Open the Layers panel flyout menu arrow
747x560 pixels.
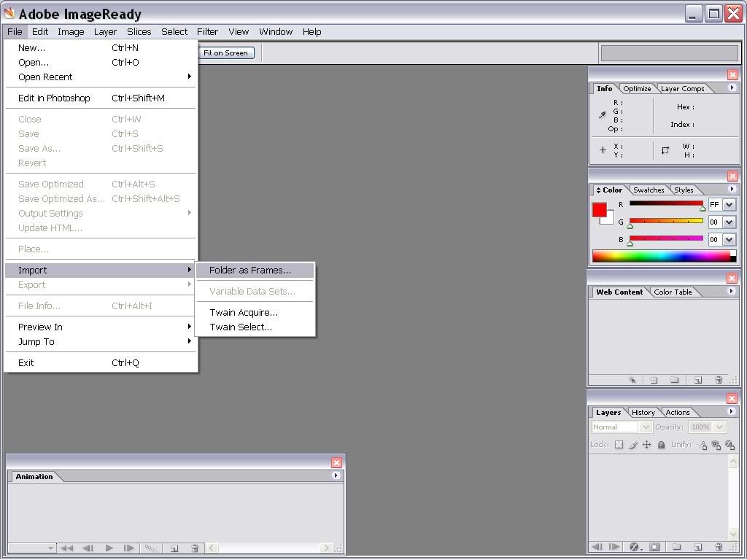click(731, 412)
